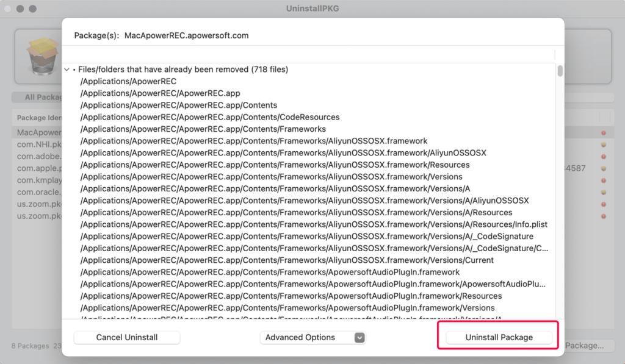Collapse the already removed files list
The image size is (625, 364).
coord(67,70)
